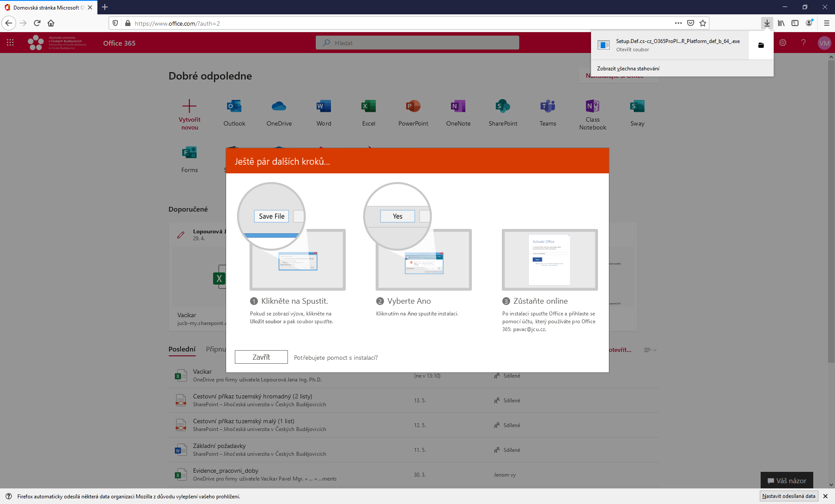
Task: Open page actions three-dots menu
Action: (x=678, y=23)
